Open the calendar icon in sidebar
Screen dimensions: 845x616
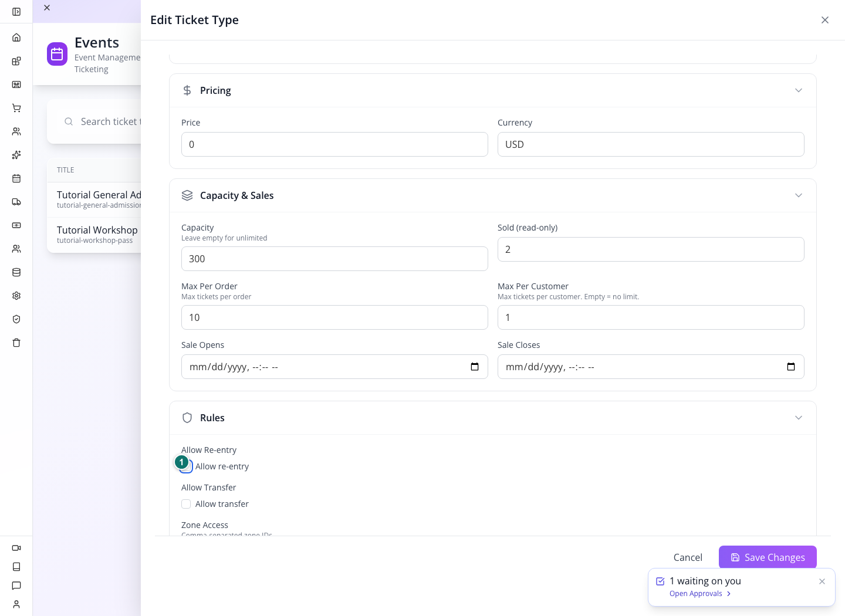click(x=16, y=178)
